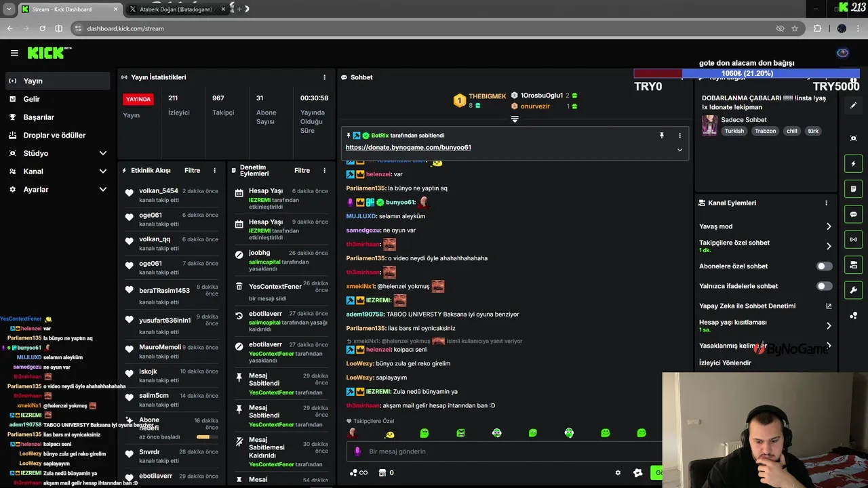Click the three-dots icon at bottom of right toolbar

(853, 315)
